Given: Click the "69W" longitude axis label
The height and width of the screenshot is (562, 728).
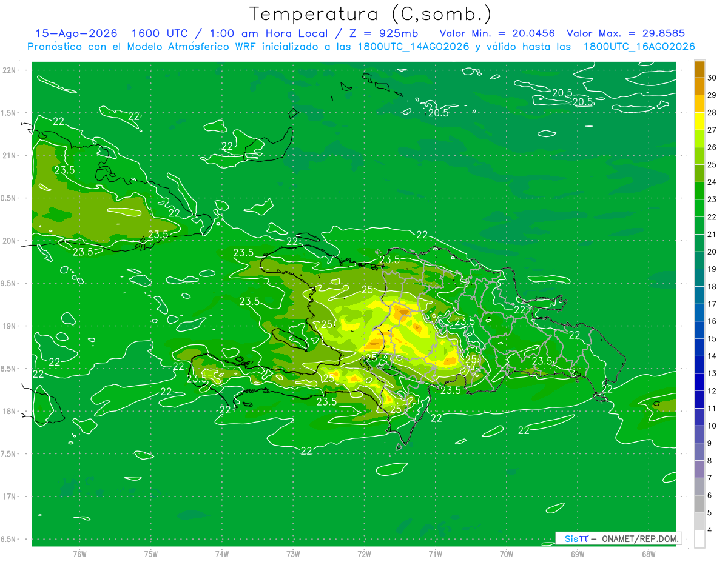Looking at the screenshot, I should coord(578,554).
